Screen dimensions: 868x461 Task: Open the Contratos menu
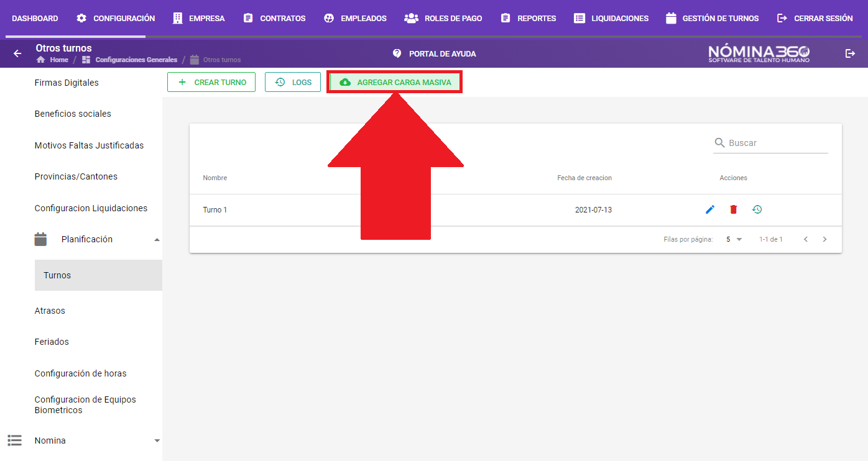point(274,18)
